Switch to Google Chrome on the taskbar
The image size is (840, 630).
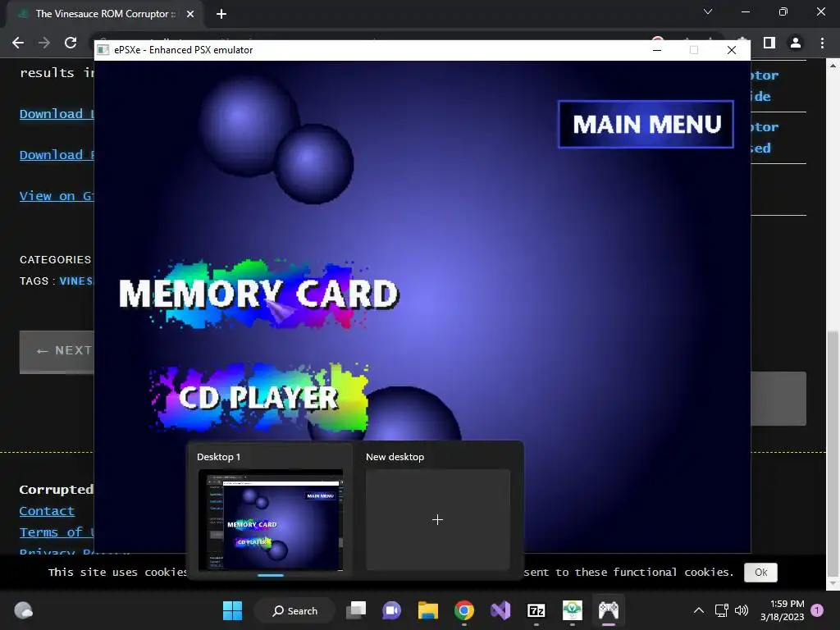pos(464,610)
